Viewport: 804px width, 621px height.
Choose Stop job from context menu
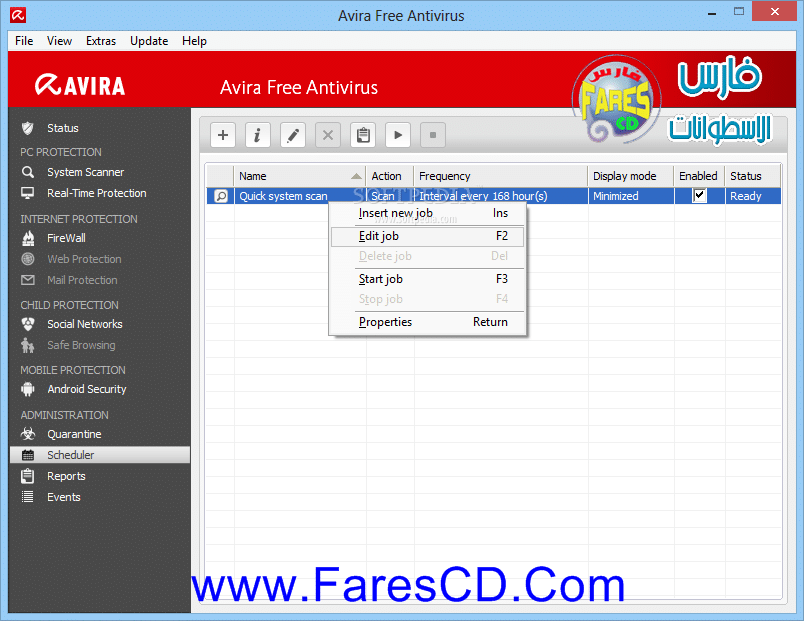point(428,299)
